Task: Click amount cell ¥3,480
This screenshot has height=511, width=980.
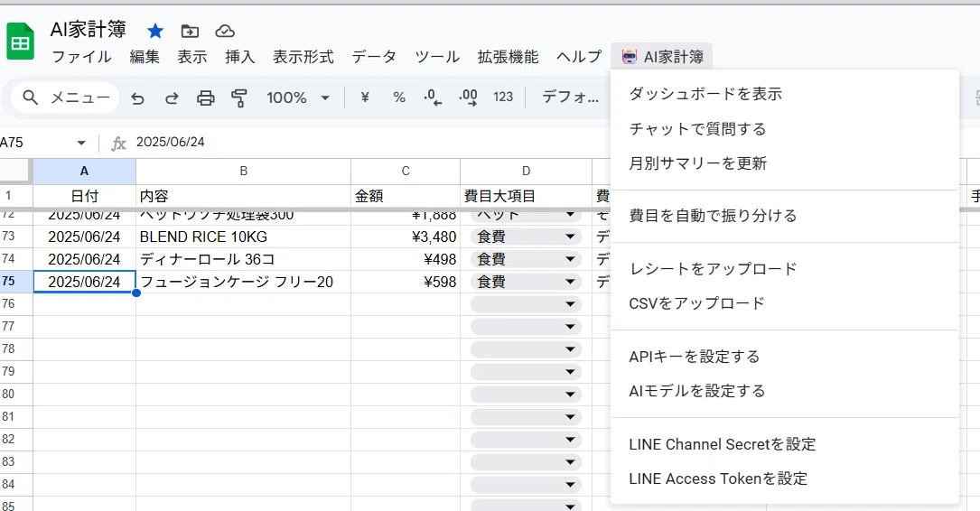Action: pos(406,237)
